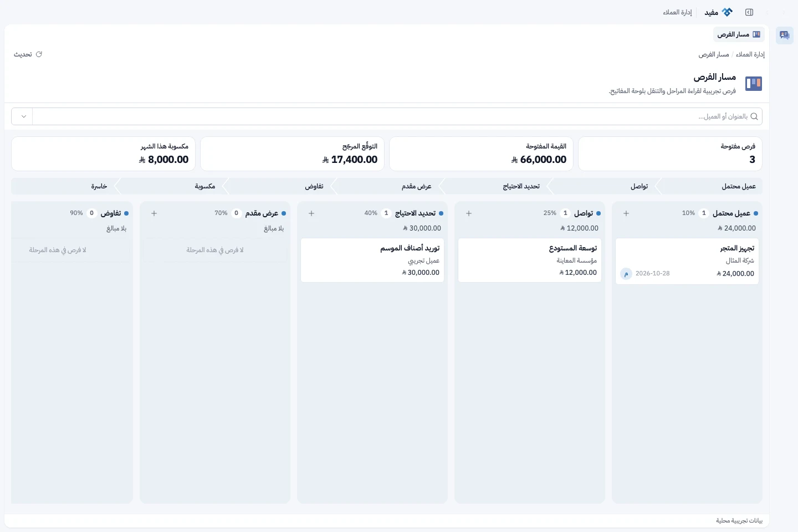Image resolution: width=798 pixels, height=532 pixels.
Task: Add opportunity to تواصل column with plus
Action: pyautogui.click(x=469, y=213)
